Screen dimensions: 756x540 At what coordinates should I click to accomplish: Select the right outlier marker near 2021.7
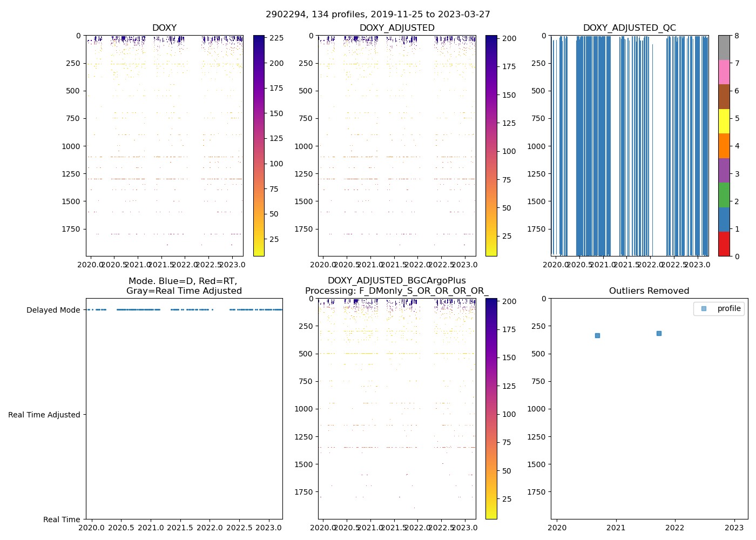pos(659,333)
